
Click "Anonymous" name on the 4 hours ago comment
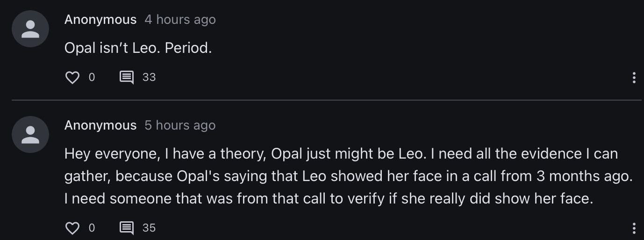pyautogui.click(x=100, y=20)
